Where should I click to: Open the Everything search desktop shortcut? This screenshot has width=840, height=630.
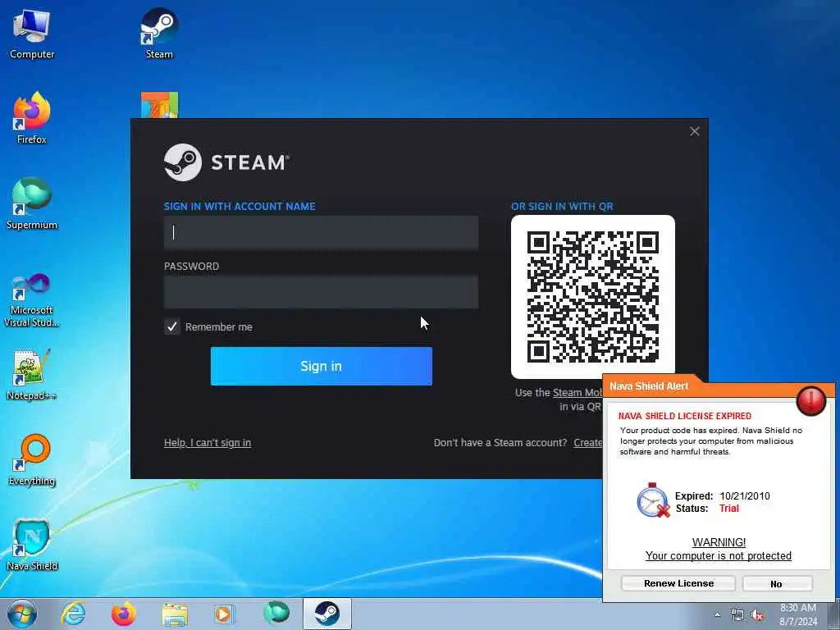[x=32, y=459]
